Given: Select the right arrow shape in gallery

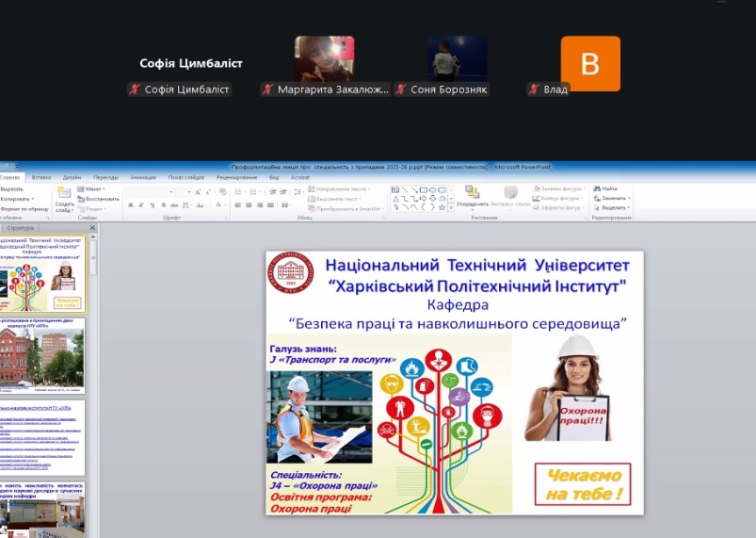Looking at the screenshot, I should 424,199.
